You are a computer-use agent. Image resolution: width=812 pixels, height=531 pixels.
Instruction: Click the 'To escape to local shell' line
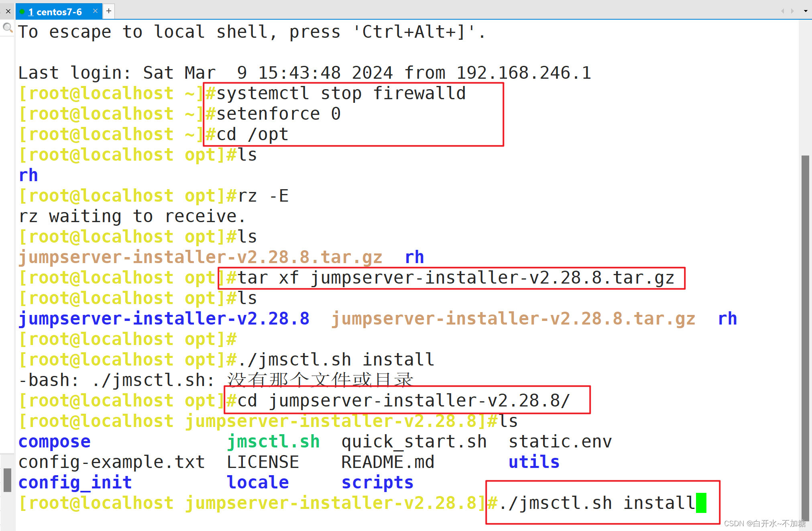coord(252,32)
